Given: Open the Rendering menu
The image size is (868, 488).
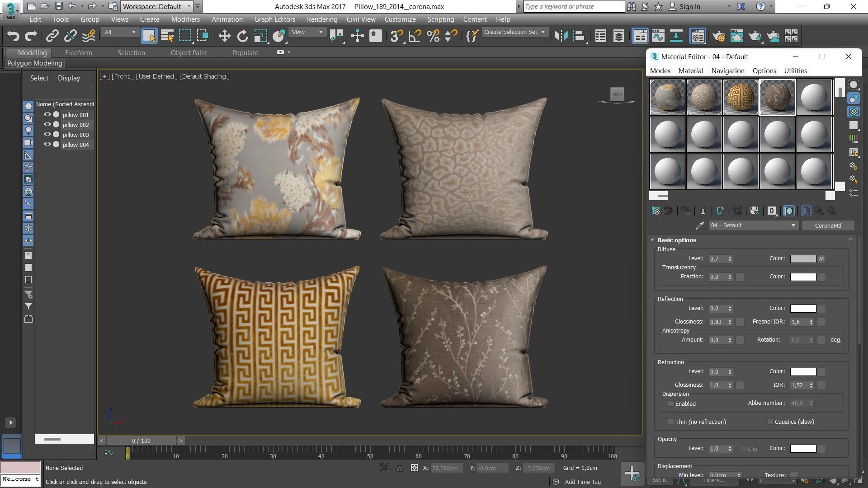Looking at the screenshot, I should click(322, 19).
